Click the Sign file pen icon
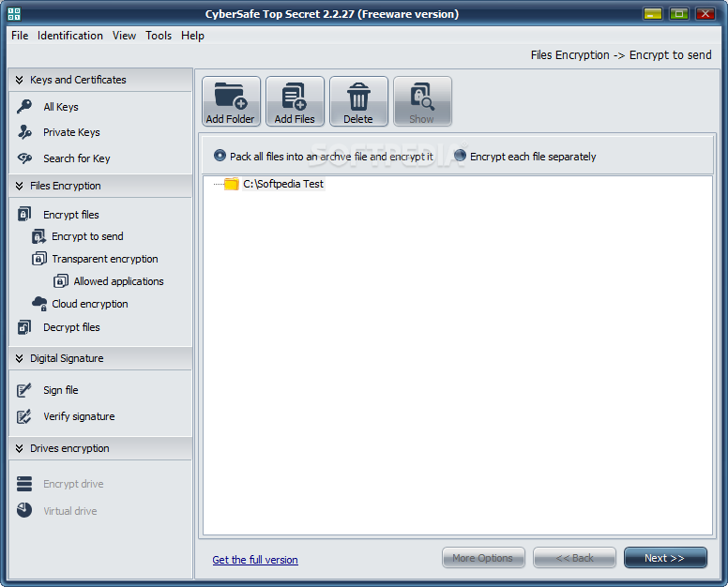Viewport: 728px width, 587px height. click(x=24, y=390)
